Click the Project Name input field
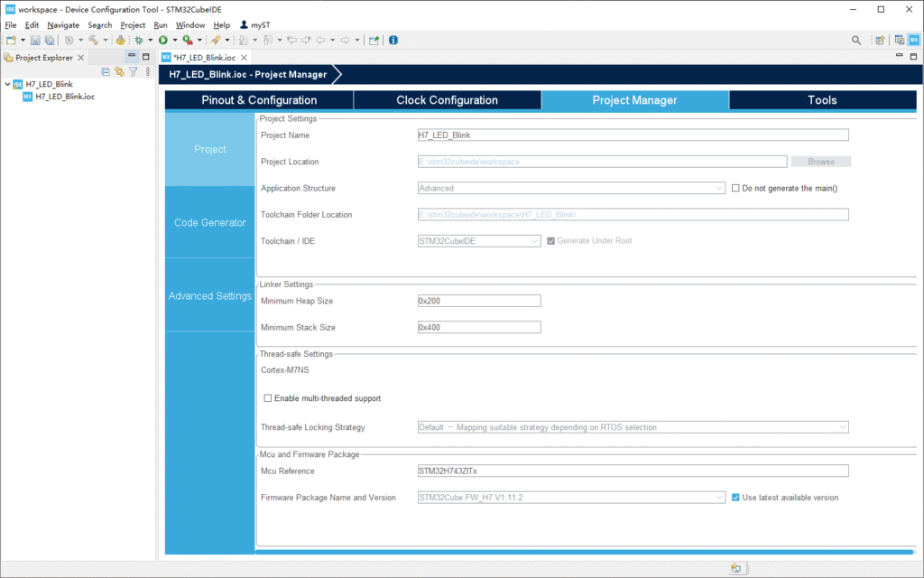Viewport: 924px width, 578px height. [633, 135]
